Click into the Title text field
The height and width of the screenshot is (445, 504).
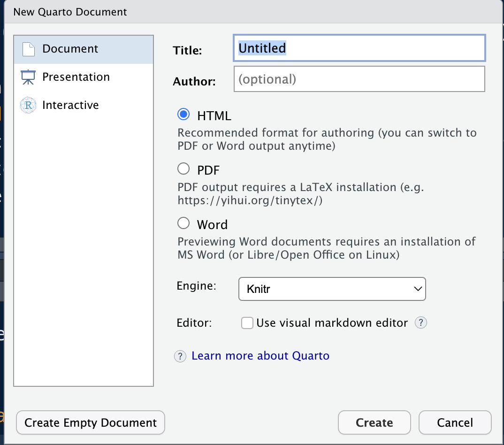click(359, 48)
